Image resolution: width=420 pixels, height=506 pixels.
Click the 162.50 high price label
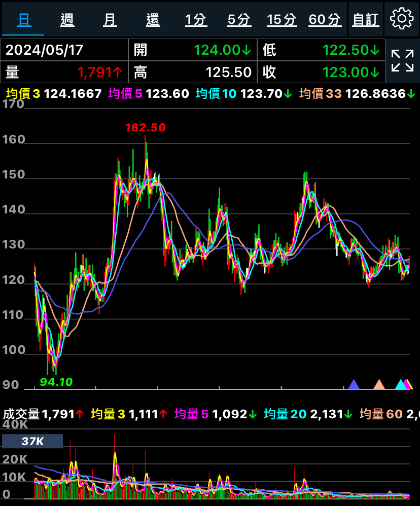coord(146,128)
